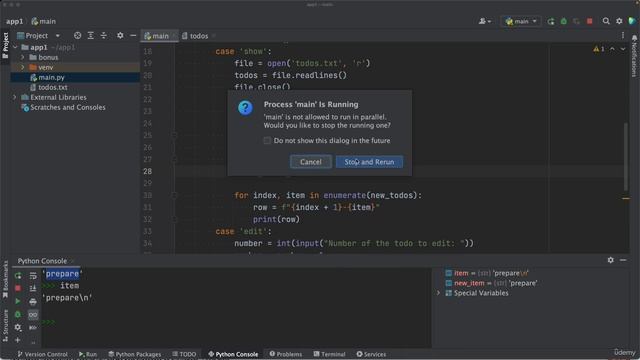Image resolution: width=640 pixels, height=360 pixels.
Task: Open console settings gear in console toolbar
Action: 18,327
